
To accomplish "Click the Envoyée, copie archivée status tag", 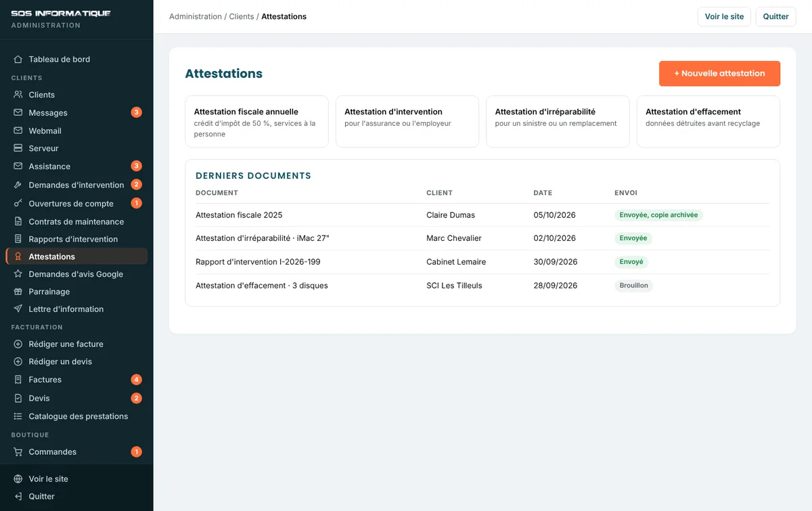I will (659, 215).
